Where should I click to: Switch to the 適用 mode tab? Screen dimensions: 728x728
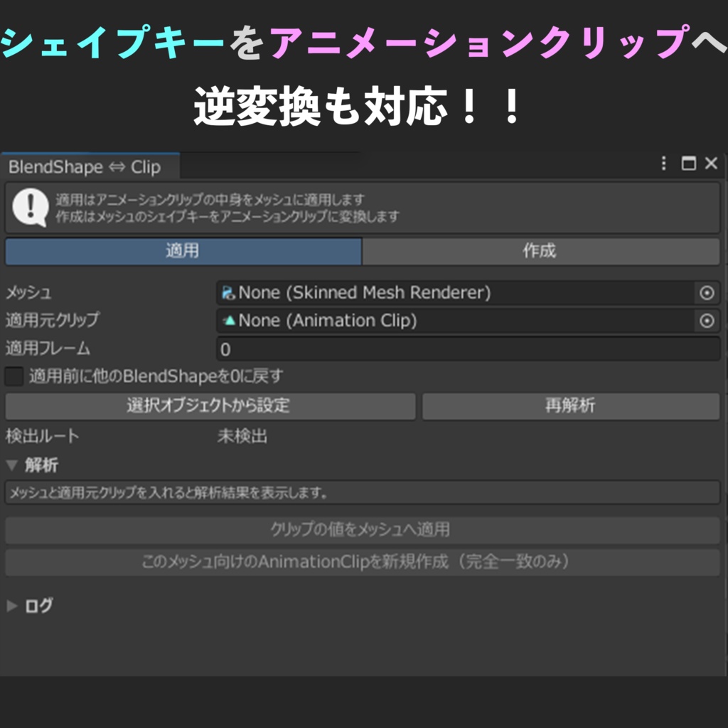click(183, 251)
